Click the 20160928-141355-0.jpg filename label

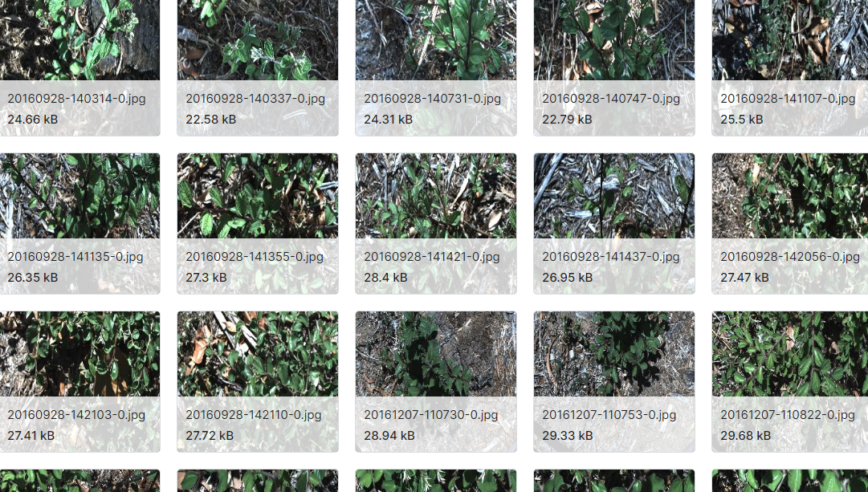(254, 257)
